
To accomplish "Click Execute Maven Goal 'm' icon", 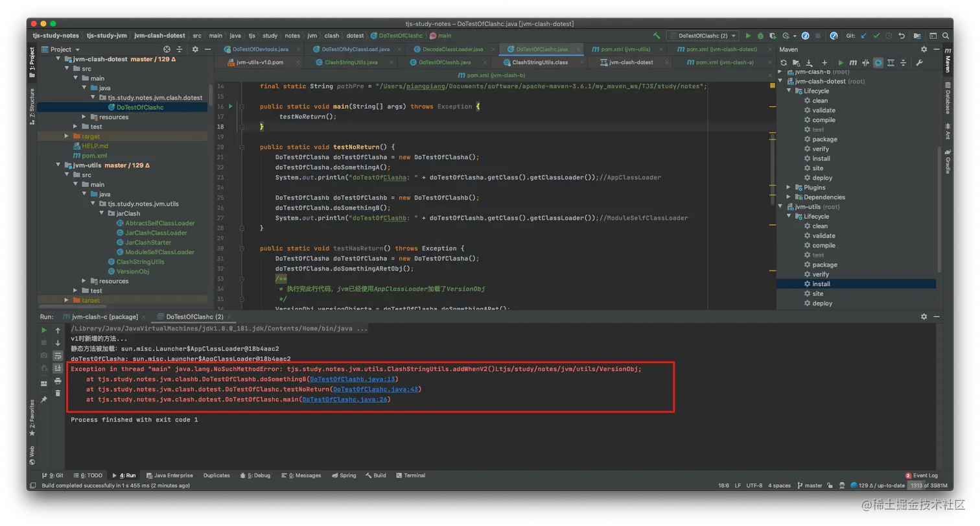I will tap(853, 62).
